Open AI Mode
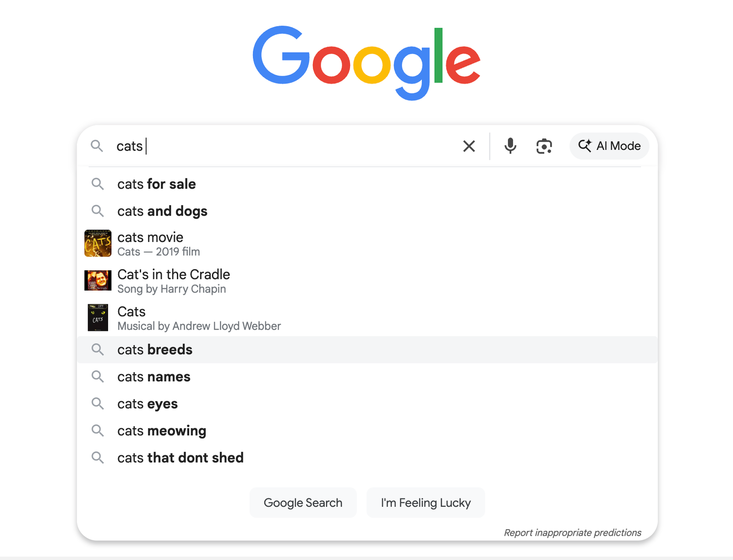 click(x=609, y=146)
